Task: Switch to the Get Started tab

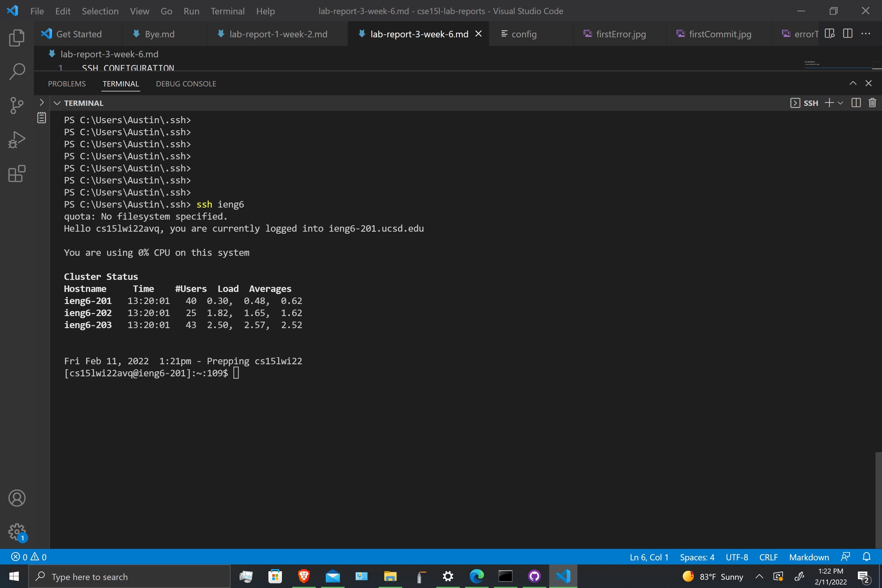Action: click(78, 34)
